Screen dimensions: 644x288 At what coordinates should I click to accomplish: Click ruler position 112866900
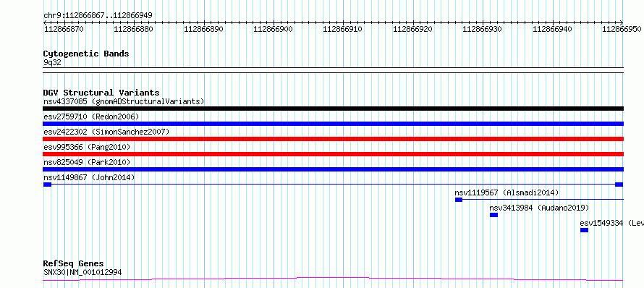click(274, 29)
